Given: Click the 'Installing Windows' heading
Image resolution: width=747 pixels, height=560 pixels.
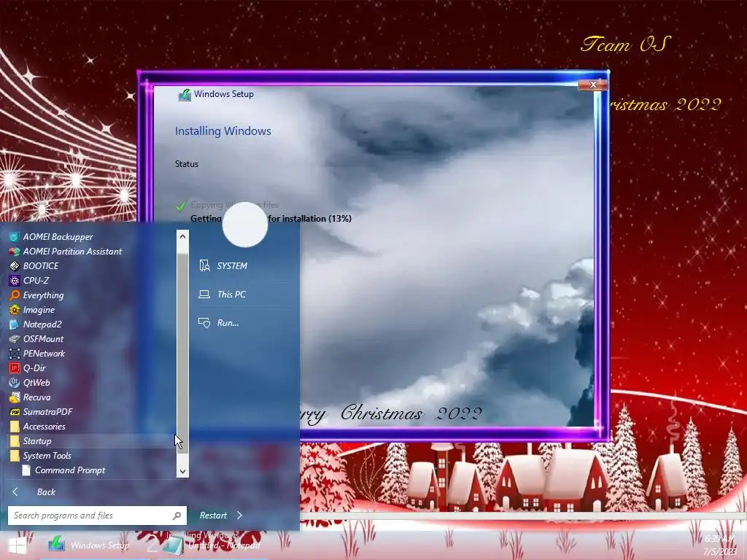Looking at the screenshot, I should click(223, 131).
